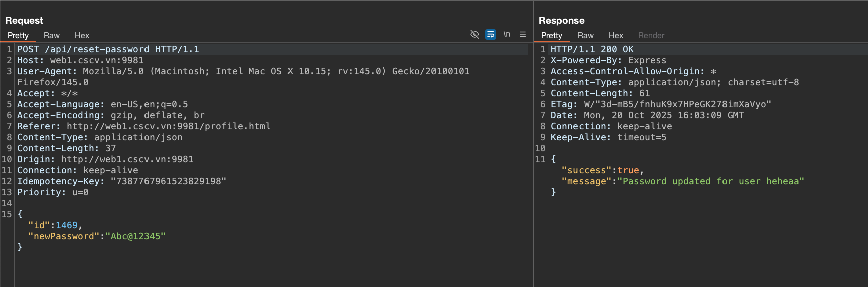
Task: Click the "success":true line in response body
Action: coord(602,170)
